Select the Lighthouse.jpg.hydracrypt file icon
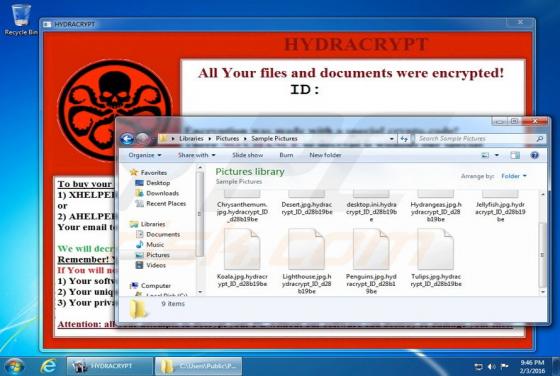Screen dimensions: 560x376 tap(306, 249)
